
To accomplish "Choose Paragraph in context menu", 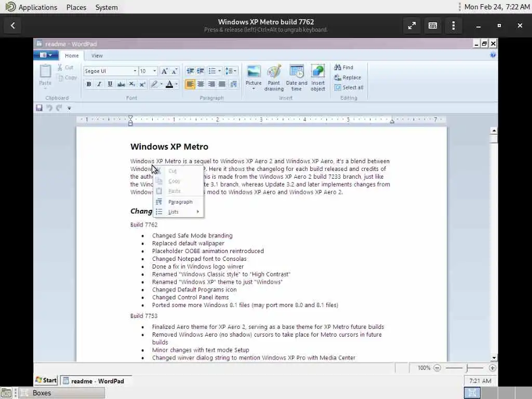I will click(x=179, y=202).
